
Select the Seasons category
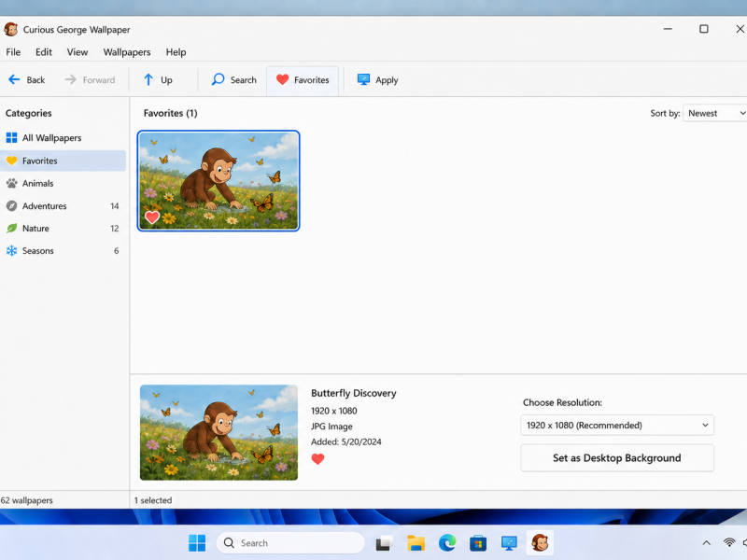pos(63,250)
